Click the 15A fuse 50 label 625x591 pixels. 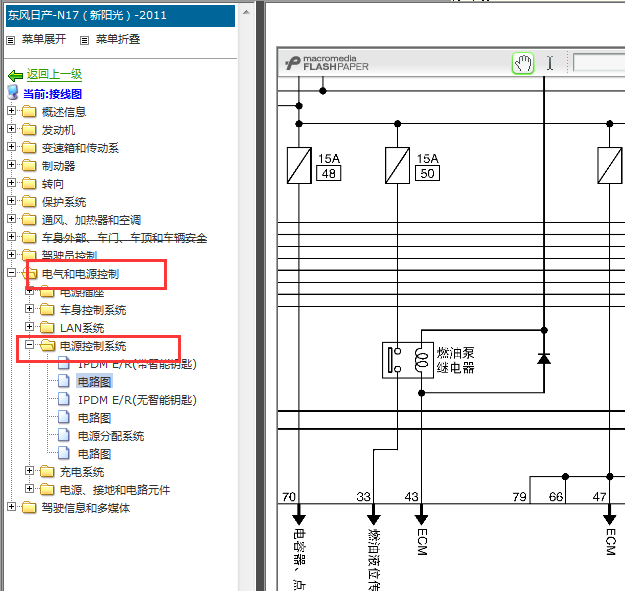427,166
